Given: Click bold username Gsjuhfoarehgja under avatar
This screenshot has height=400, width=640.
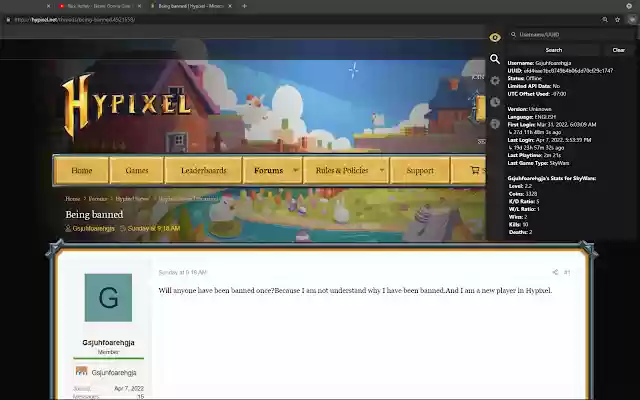Looking at the screenshot, I should tap(108, 342).
